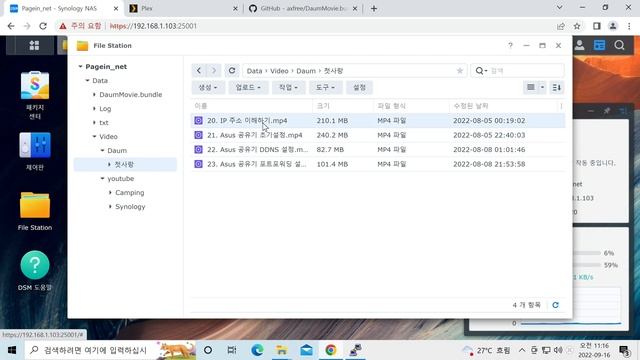Open File Station help question mark
Image resolution: width=640 pixels, height=360 pixels.
[x=510, y=45]
